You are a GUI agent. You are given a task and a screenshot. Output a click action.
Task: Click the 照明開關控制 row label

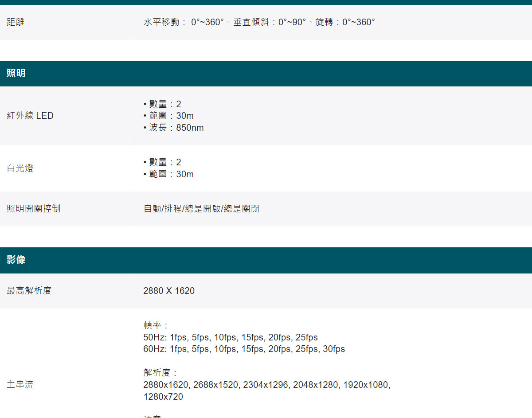coord(34,209)
